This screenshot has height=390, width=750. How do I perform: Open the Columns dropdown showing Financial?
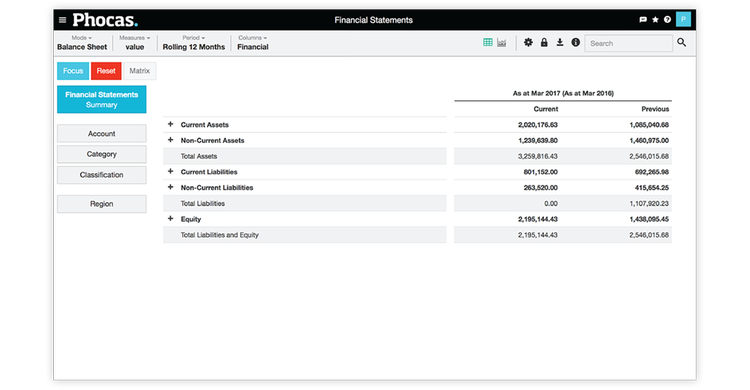(253, 43)
